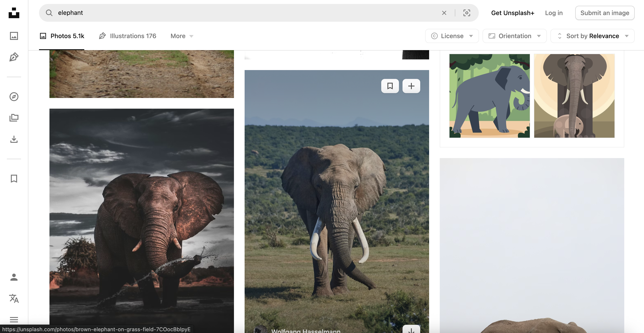Click the magnifier search icon
Image resolution: width=644 pixels, height=333 pixels.
pos(49,13)
